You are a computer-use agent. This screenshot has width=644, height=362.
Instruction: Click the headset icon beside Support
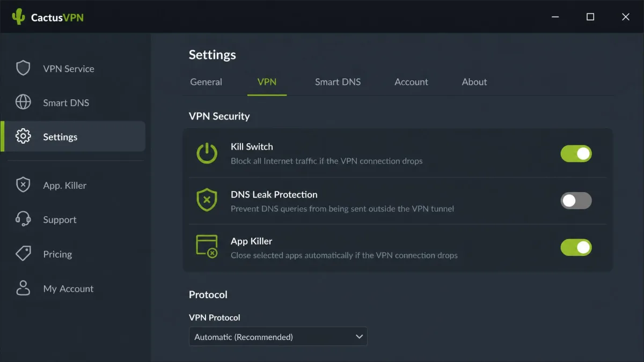(23, 219)
